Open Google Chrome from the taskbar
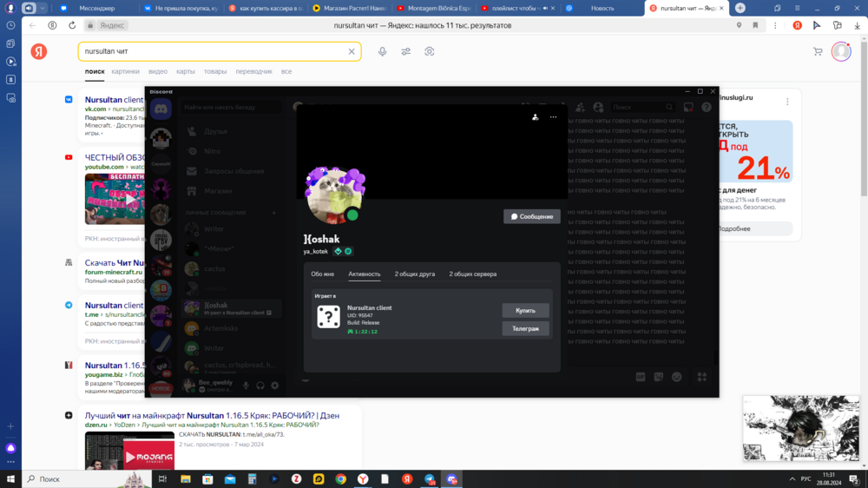 tap(340, 479)
